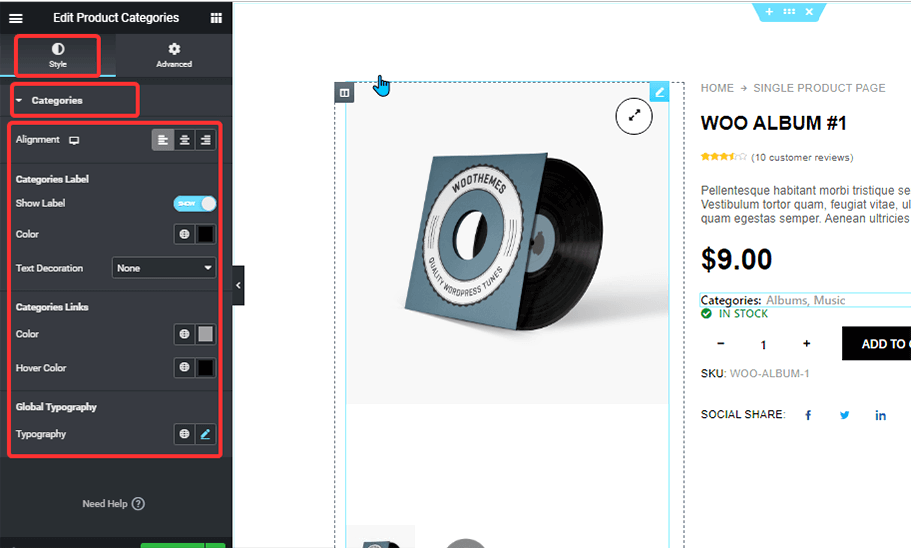The height and width of the screenshot is (548, 911).
Task: Add a new section with plus icon
Action: pyautogui.click(x=769, y=12)
